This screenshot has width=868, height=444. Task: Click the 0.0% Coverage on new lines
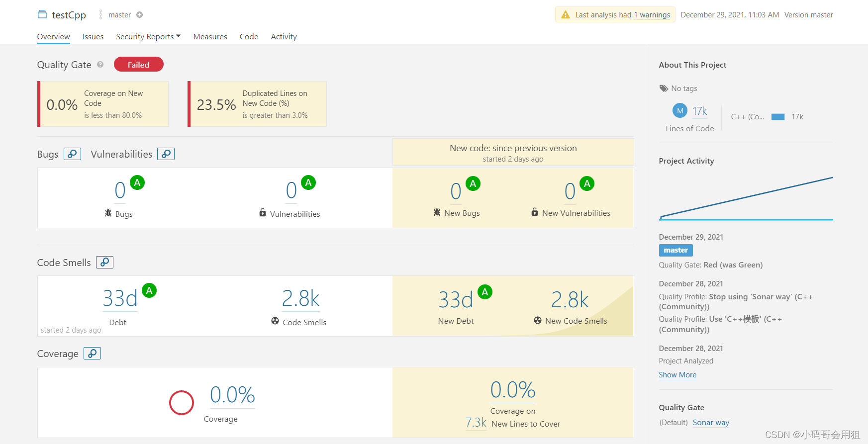[x=513, y=390]
